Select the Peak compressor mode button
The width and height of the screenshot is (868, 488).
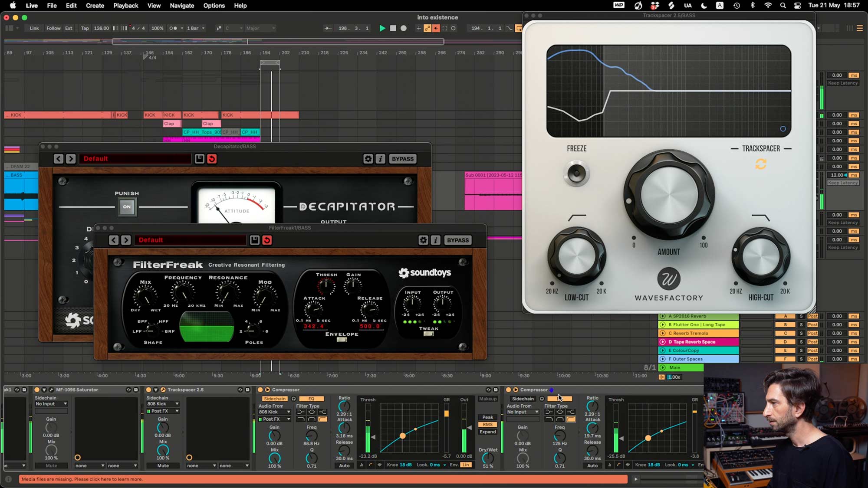[x=487, y=417]
